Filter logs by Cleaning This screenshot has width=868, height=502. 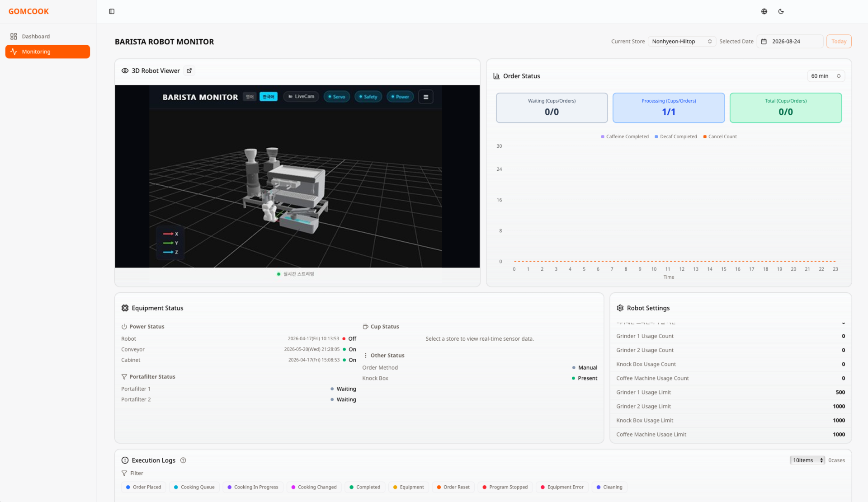(609, 487)
